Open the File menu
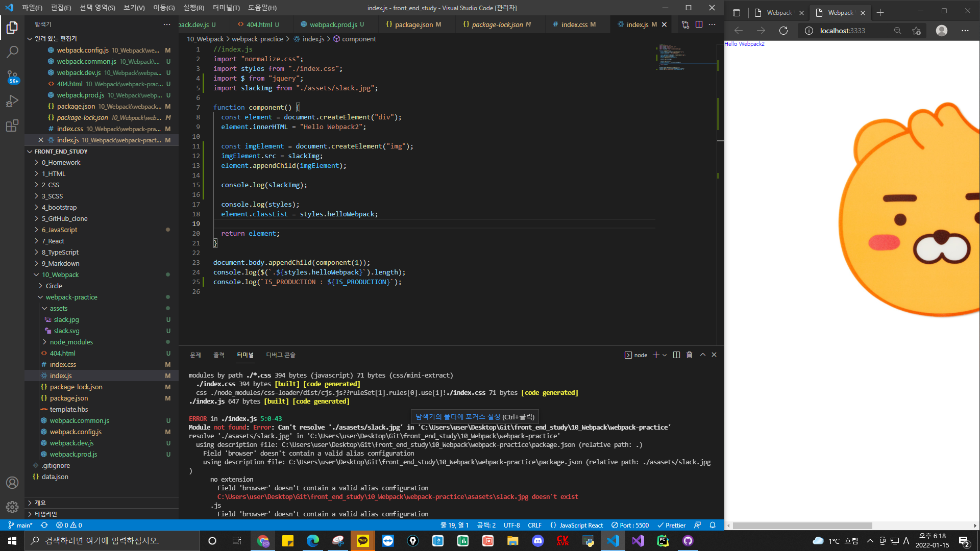The width and height of the screenshot is (980, 551). (x=32, y=8)
